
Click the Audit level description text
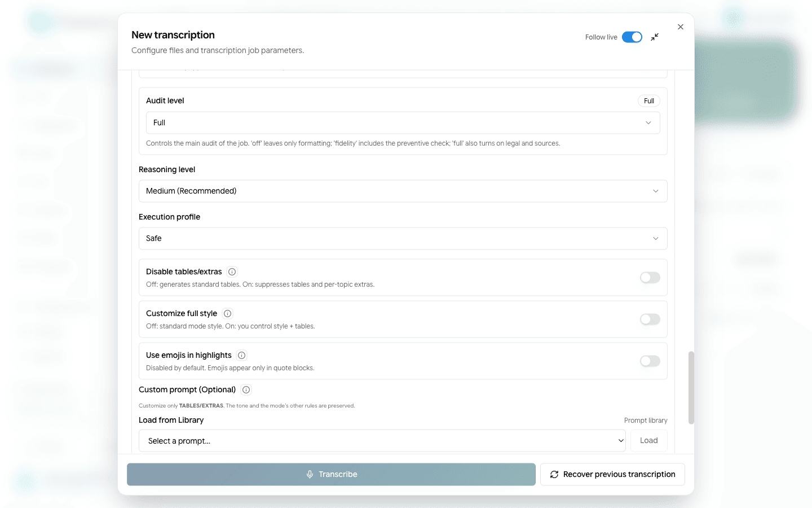tap(353, 143)
